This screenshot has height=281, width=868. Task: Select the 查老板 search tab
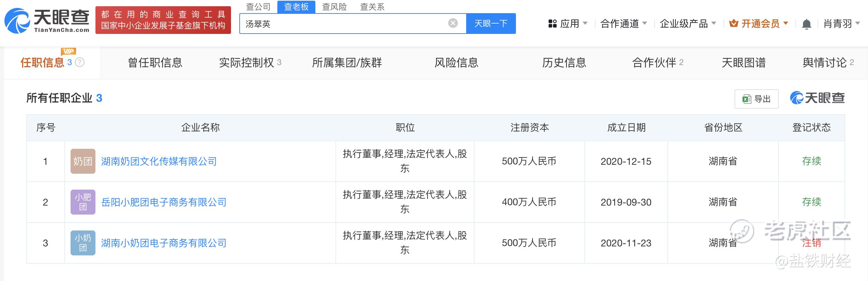click(x=296, y=7)
